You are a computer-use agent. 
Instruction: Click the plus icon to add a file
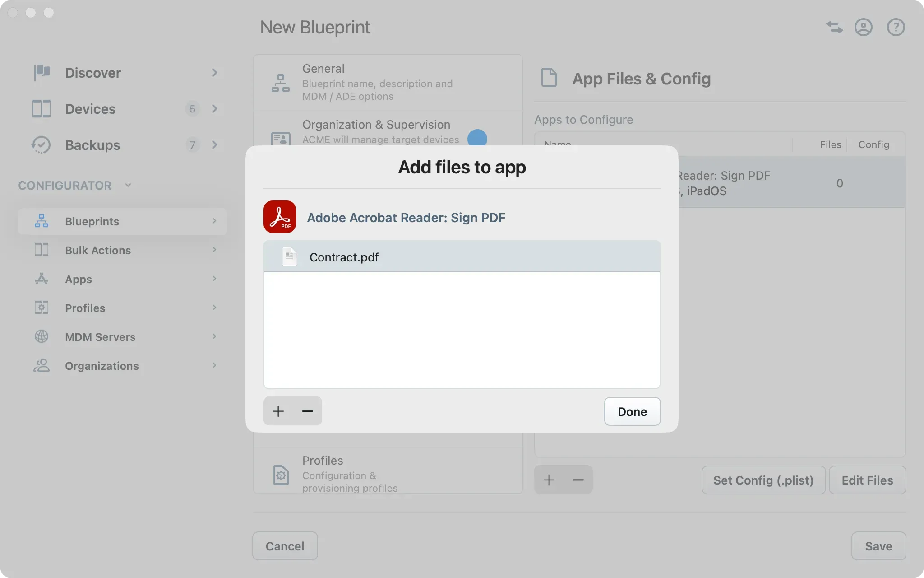(278, 411)
